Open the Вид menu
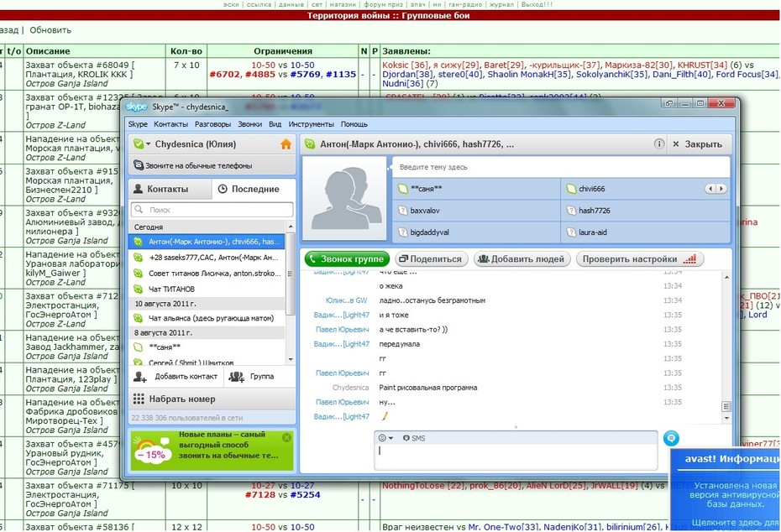781x532 pixels. coord(275,124)
